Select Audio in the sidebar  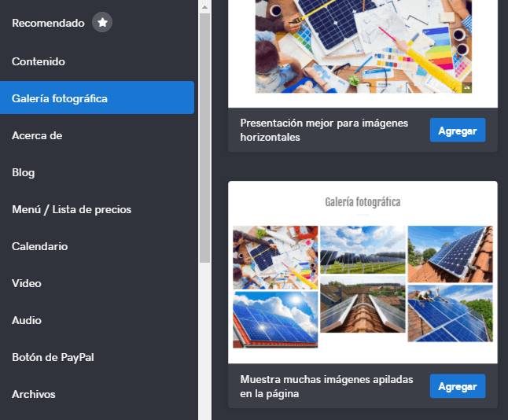tap(27, 320)
